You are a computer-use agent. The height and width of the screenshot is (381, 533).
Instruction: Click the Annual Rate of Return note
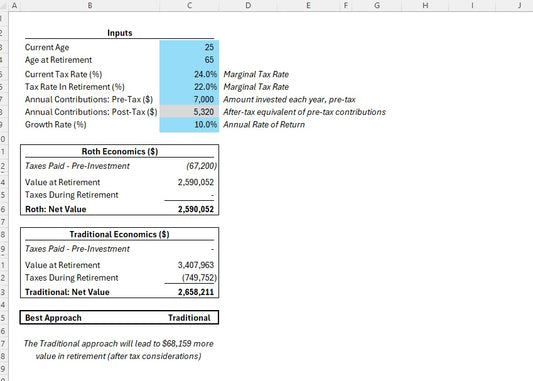click(x=264, y=125)
